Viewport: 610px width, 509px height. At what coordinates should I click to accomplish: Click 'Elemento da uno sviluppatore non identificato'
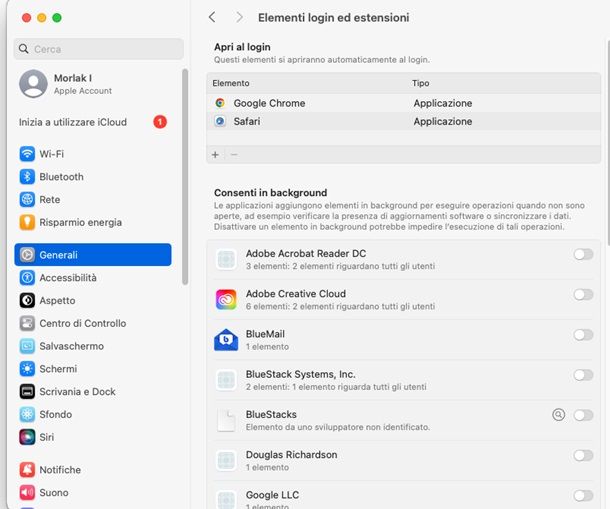tap(338, 427)
